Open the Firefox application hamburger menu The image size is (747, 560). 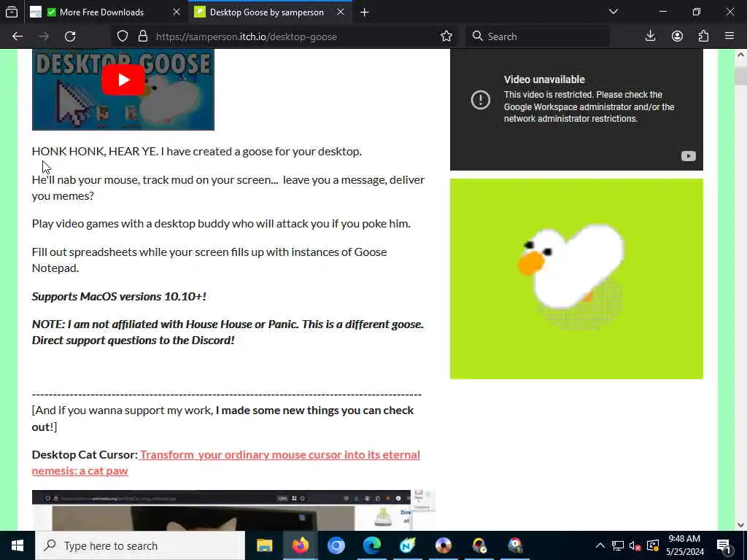[729, 36]
